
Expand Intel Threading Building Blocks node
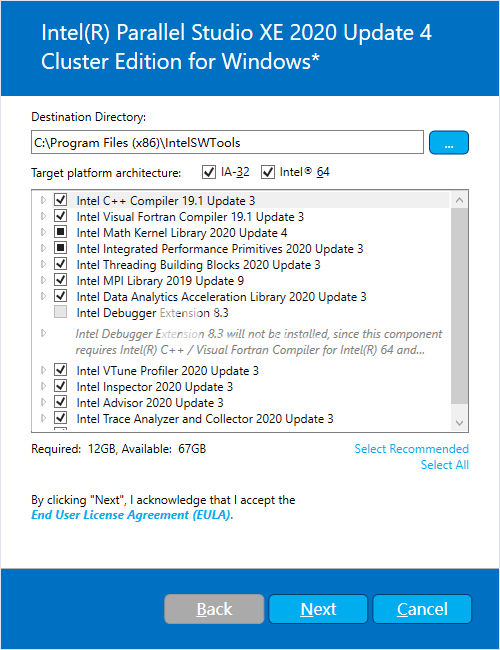[44, 264]
